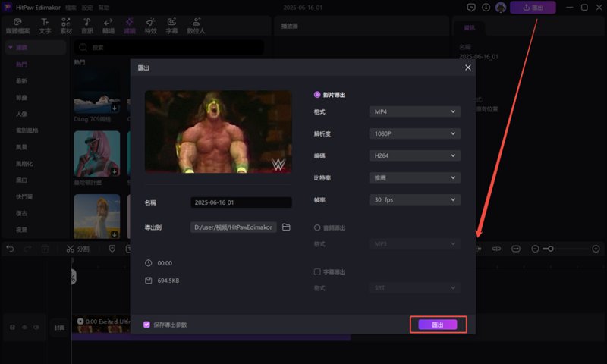Click the shield marker icon in timeline toolbar
Screen dimensions: 607x364
[112, 249]
